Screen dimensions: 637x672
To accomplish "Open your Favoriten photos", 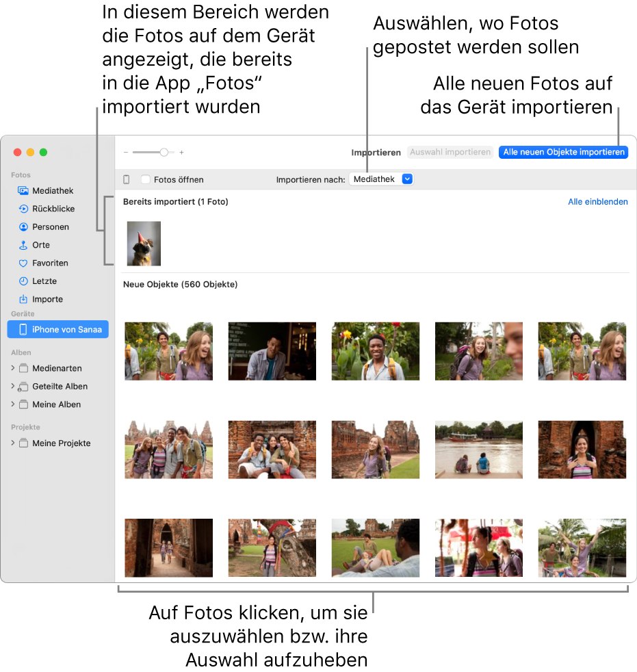I will tap(46, 263).
